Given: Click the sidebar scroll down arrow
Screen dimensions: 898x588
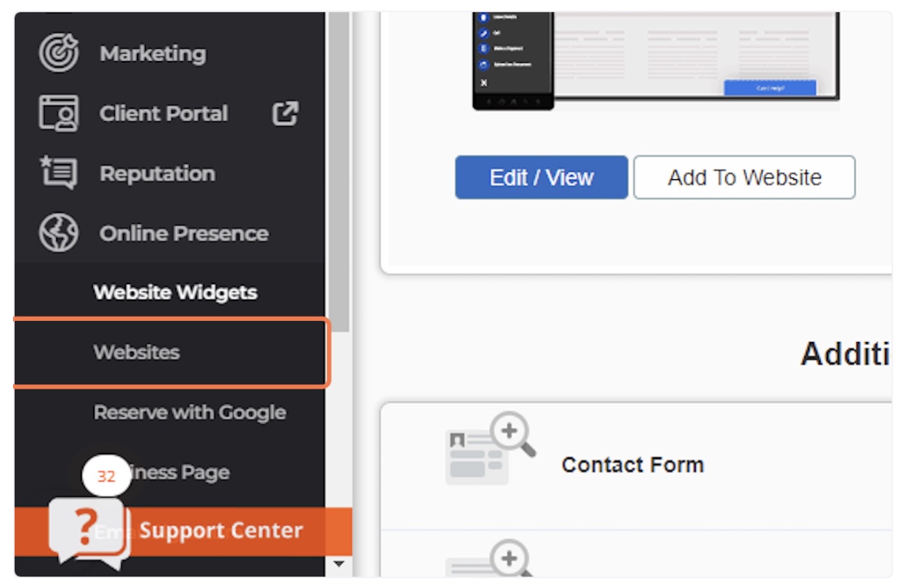Looking at the screenshot, I should click(x=339, y=564).
